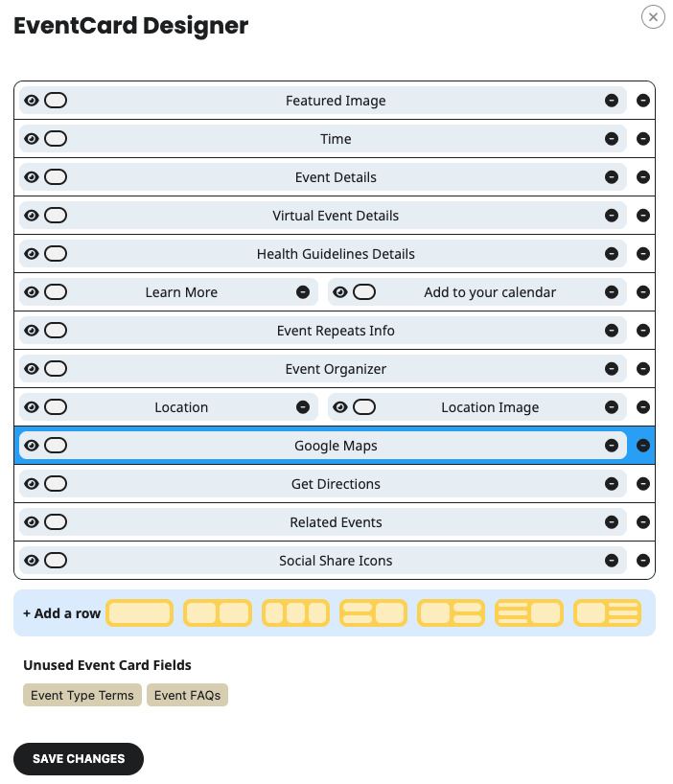
Task: Delete the entire Time row
Action: [643, 139]
